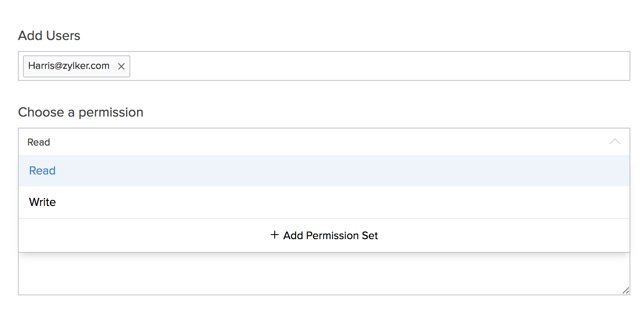Select the highlighted Read option in the list
This screenshot has height=320, width=644.
[x=324, y=171]
